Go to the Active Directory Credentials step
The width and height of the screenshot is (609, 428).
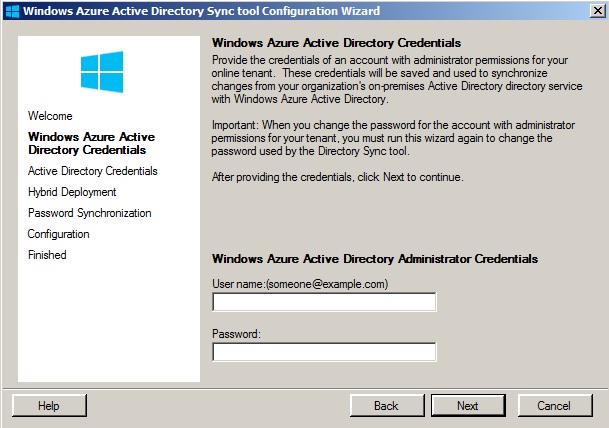(x=92, y=171)
